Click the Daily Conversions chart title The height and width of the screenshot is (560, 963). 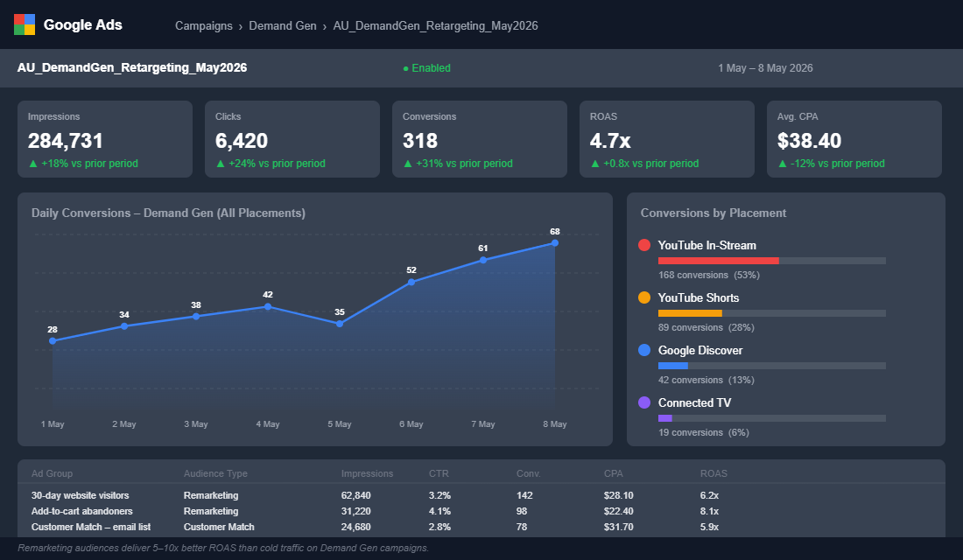point(168,213)
